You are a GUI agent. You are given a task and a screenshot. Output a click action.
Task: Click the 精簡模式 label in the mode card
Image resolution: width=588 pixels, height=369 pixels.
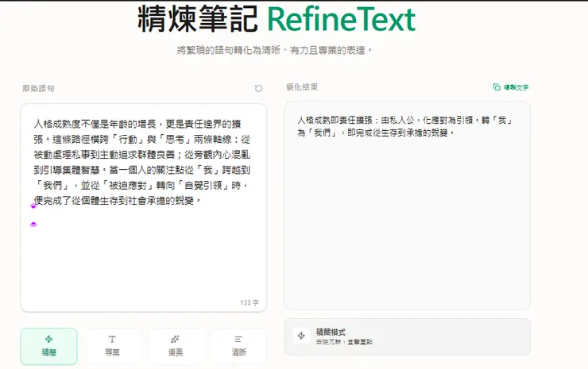pyautogui.click(x=331, y=332)
